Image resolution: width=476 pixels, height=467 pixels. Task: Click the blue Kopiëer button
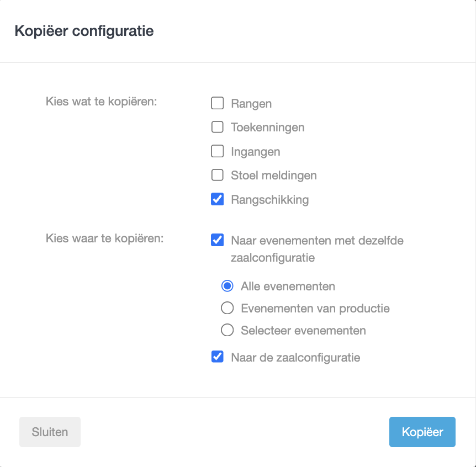pos(422,432)
